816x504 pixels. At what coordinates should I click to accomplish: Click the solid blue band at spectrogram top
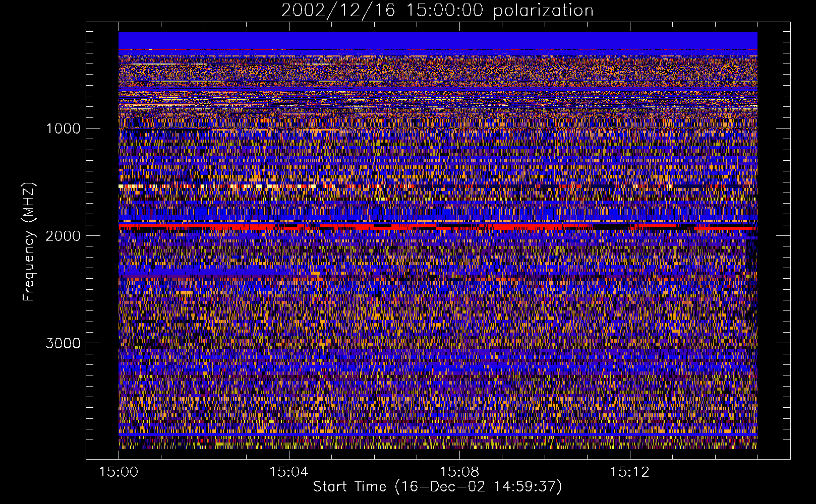[438, 40]
